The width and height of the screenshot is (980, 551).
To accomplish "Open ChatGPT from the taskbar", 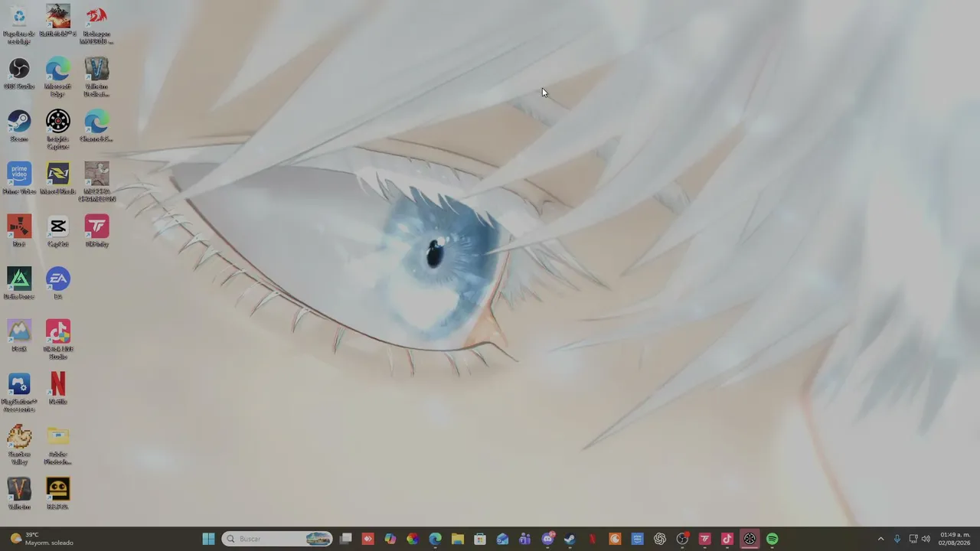I will (660, 539).
